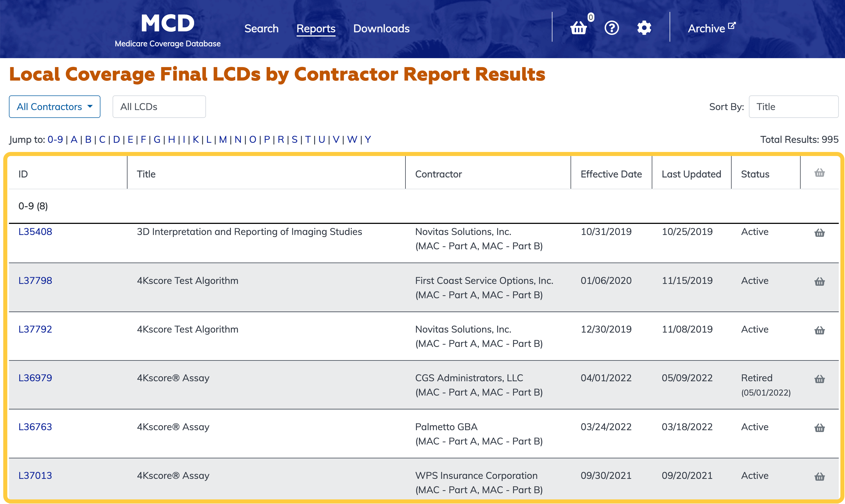Screen dimensions: 845x504
Task: Add L37798 row to basket
Action: pyautogui.click(x=820, y=281)
